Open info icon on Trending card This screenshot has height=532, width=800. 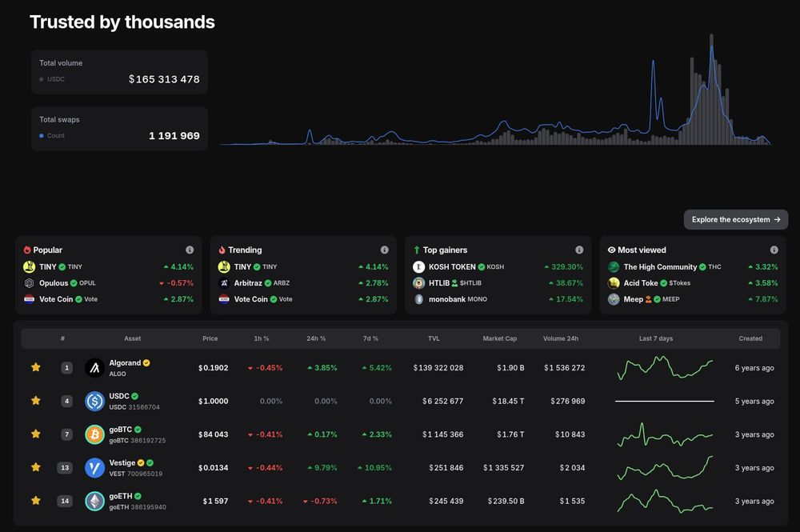pyautogui.click(x=385, y=250)
